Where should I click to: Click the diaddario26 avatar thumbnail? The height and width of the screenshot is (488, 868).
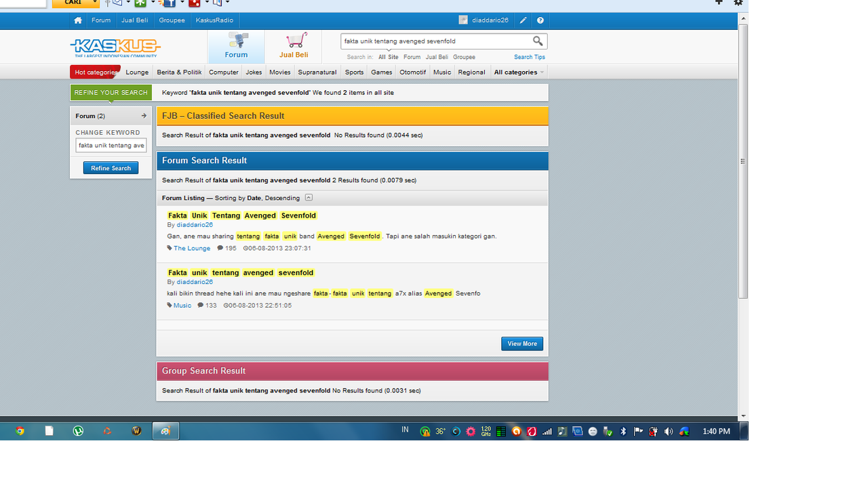coord(463,20)
